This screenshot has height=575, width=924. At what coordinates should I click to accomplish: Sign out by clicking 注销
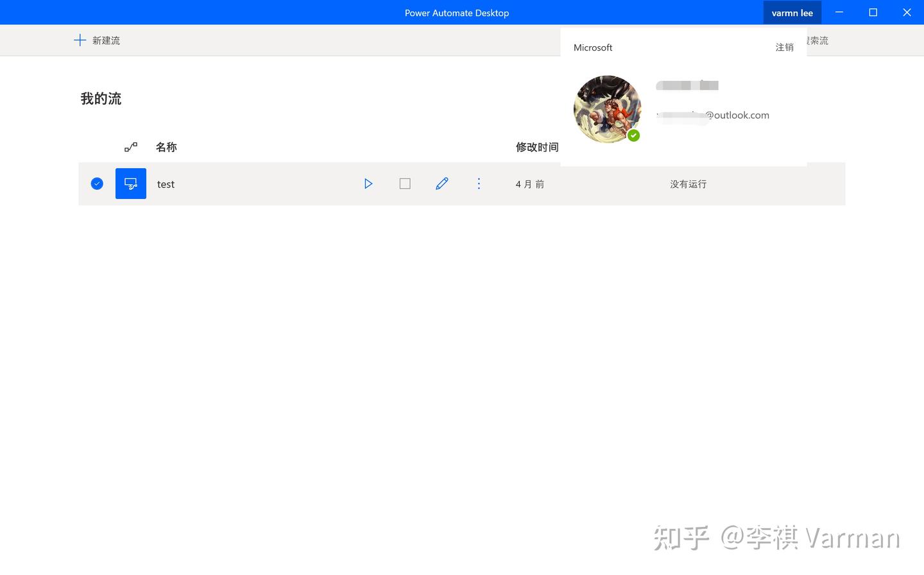[784, 47]
